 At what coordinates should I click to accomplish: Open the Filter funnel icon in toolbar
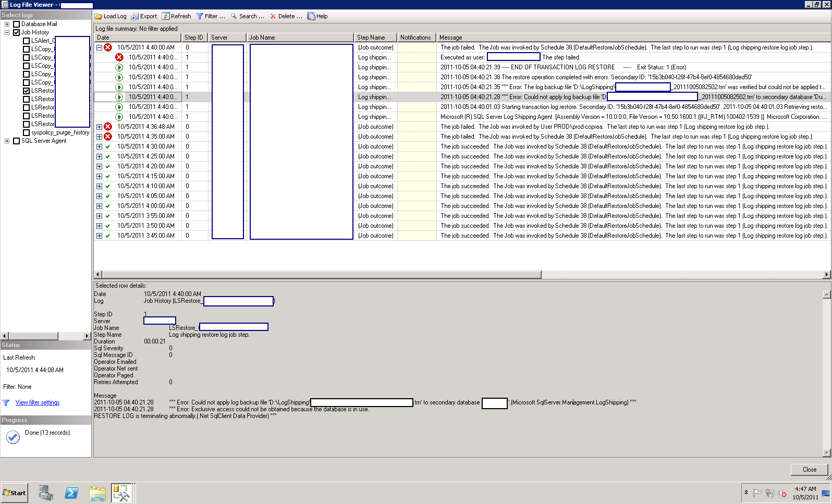click(200, 16)
